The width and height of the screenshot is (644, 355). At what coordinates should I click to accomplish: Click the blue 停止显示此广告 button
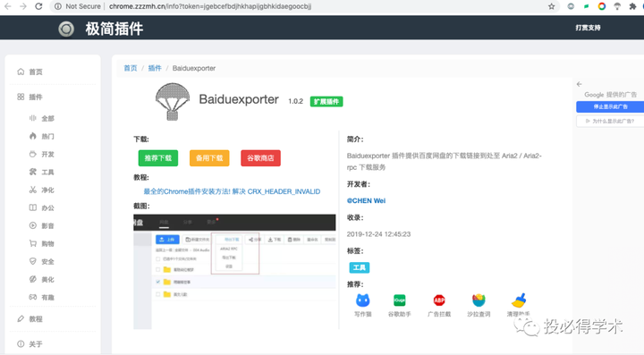(x=610, y=106)
